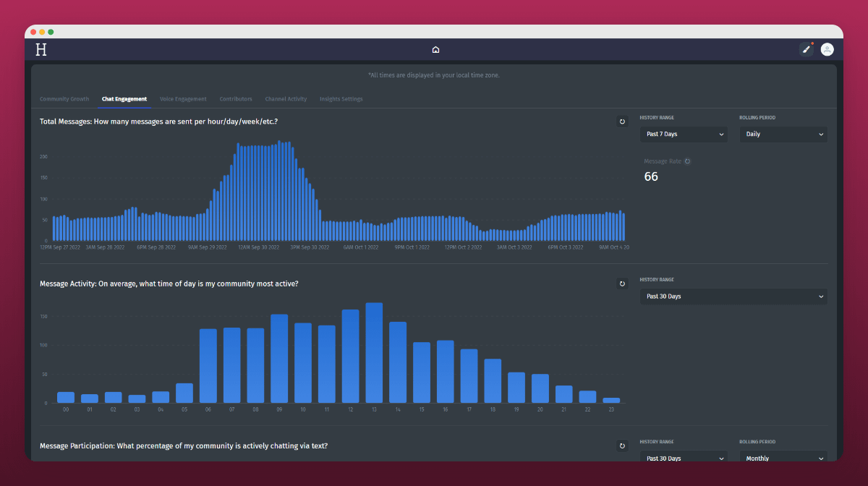The image size is (868, 486).
Task: Open Message Participation History Range dropdown
Action: [684, 457]
